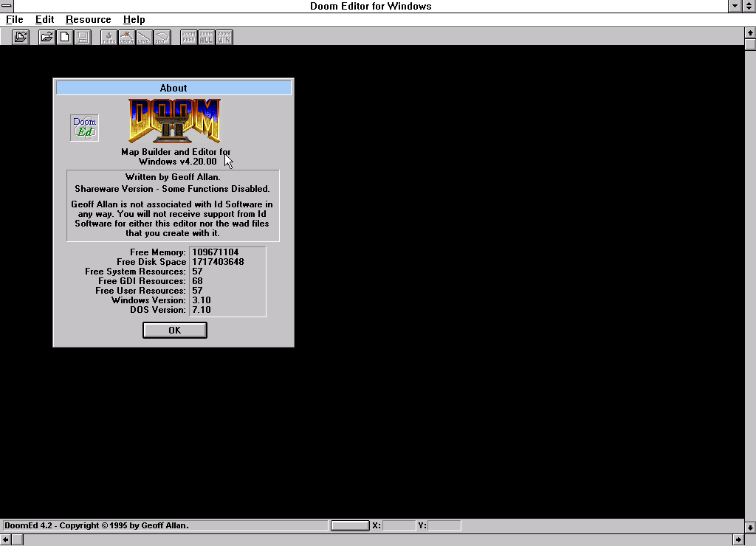756x546 pixels.
Task: Click the Zoom All toolbar button
Action: click(x=206, y=37)
